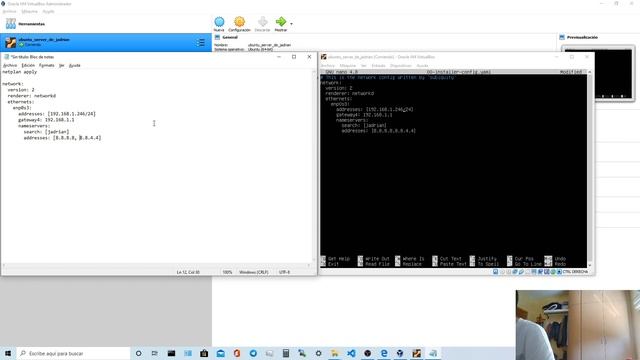This screenshot has width=640, height=360.
Task: Open the Configuración gear in VirtualBox
Action: click(240, 22)
